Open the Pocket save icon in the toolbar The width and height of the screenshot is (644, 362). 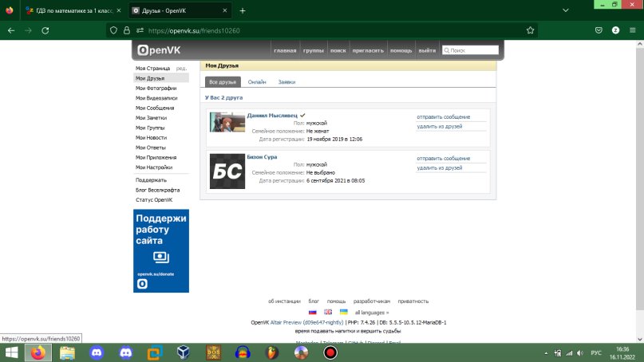tap(598, 30)
